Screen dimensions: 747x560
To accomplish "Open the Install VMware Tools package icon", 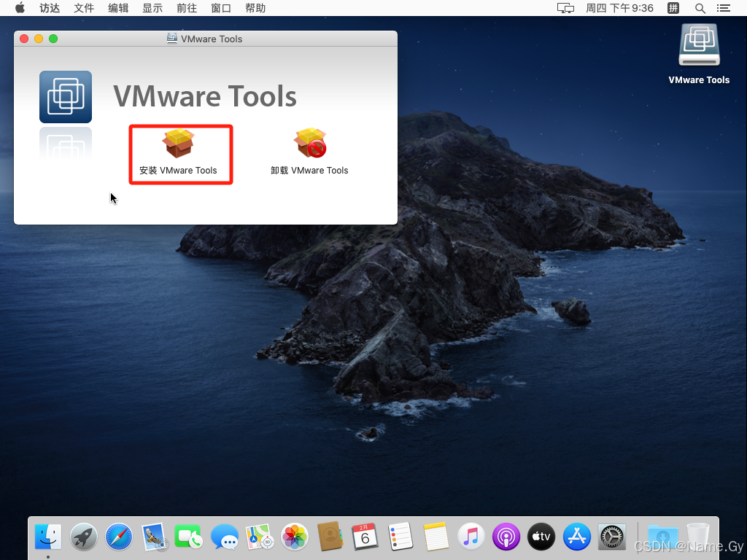I will pos(179,143).
